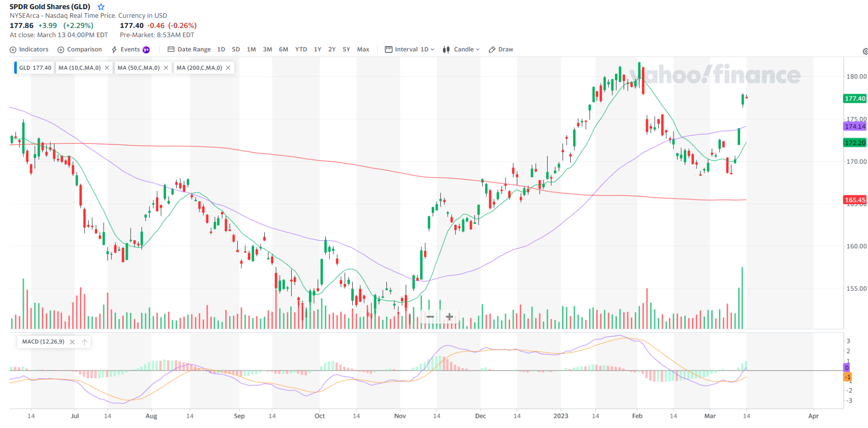This screenshot has height=428, width=868.
Task: Remove the MA (10,C,MA,0) indicator
Action: click(x=107, y=68)
